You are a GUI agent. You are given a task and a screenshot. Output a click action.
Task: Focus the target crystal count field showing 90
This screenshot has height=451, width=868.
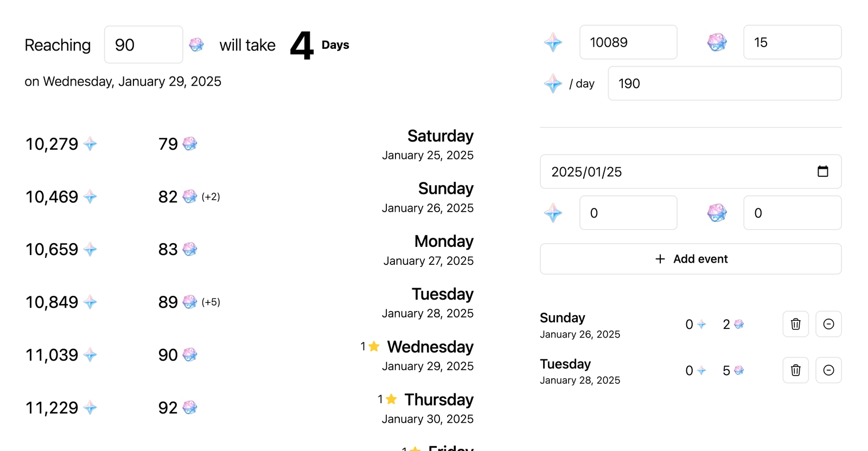143,45
